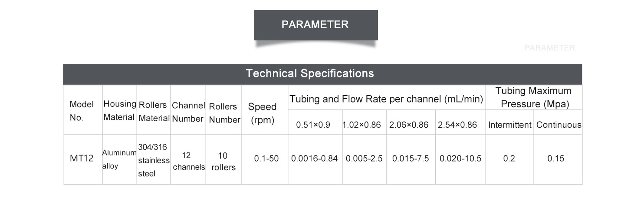The image size is (644, 202).
Task: Click the Housing Material column header
Action: click(x=119, y=110)
